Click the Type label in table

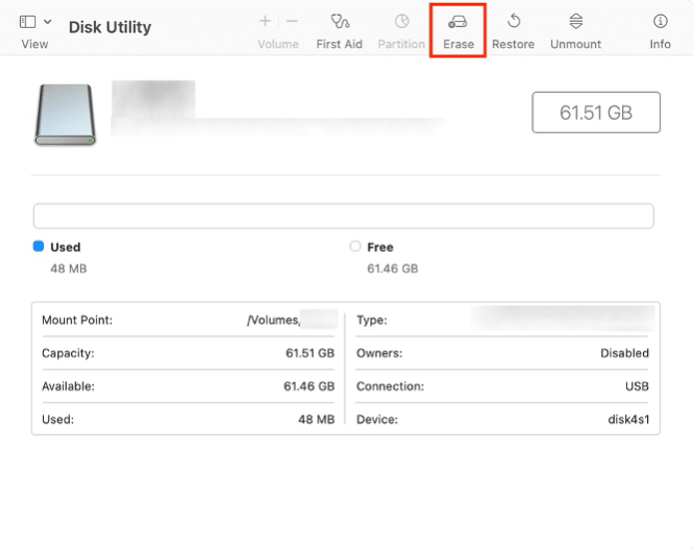pyautogui.click(x=372, y=320)
